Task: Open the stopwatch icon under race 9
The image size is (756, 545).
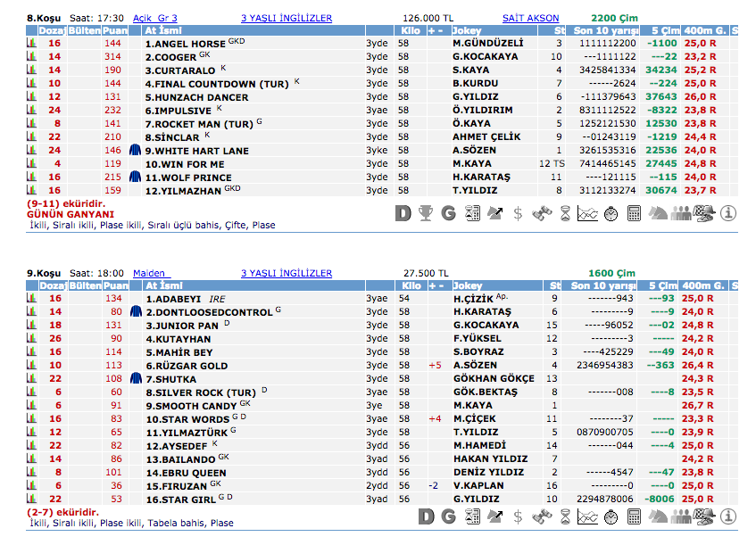Action: (611, 517)
